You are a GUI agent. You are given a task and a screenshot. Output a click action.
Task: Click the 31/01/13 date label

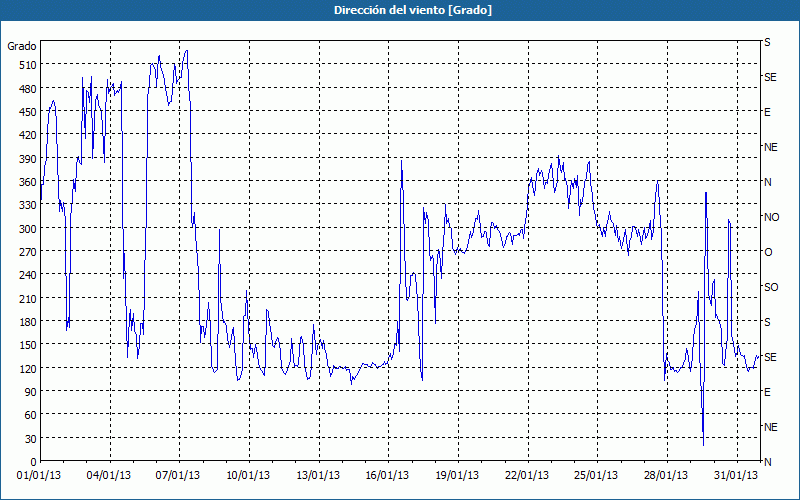tap(736, 476)
